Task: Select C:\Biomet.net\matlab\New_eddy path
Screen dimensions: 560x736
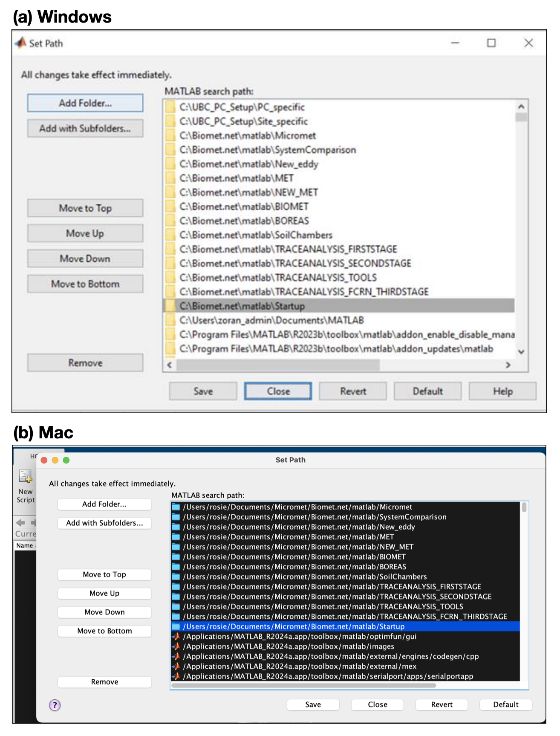Action: pos(339,164)
